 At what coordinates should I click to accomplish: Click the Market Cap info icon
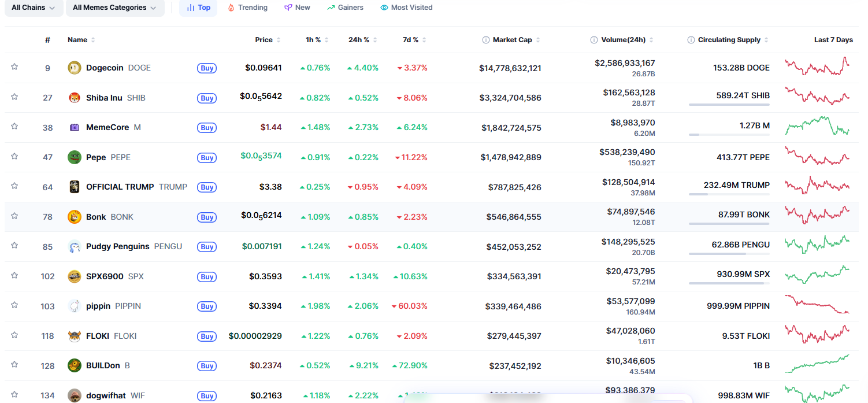(x=486, y=40)
